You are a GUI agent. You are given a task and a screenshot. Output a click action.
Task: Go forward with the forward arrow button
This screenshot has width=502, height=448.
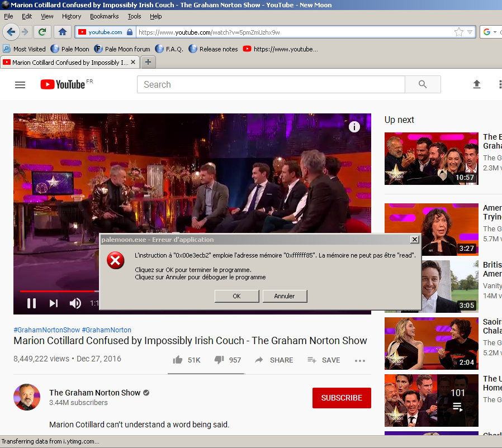tap(25, 32)
